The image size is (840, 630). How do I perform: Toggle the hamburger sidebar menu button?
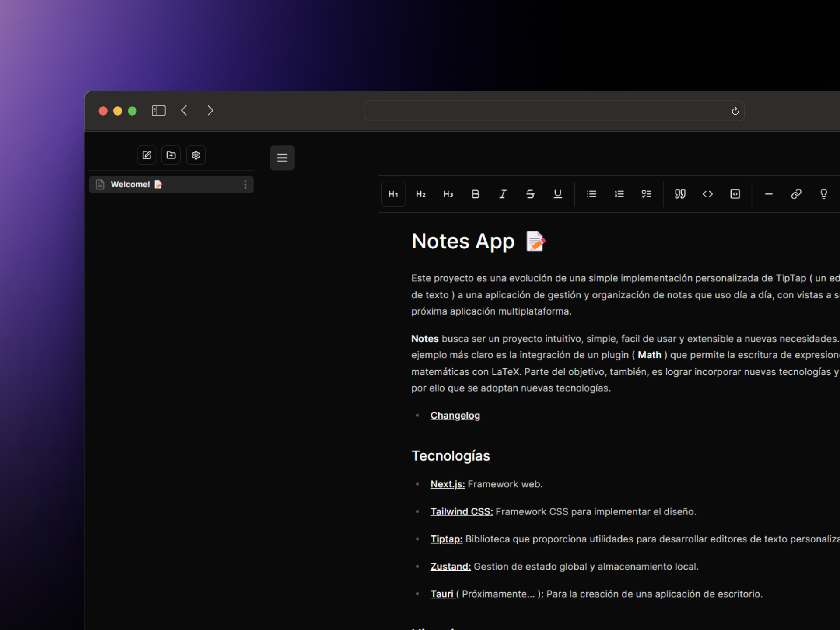click(x=282, y=158)
